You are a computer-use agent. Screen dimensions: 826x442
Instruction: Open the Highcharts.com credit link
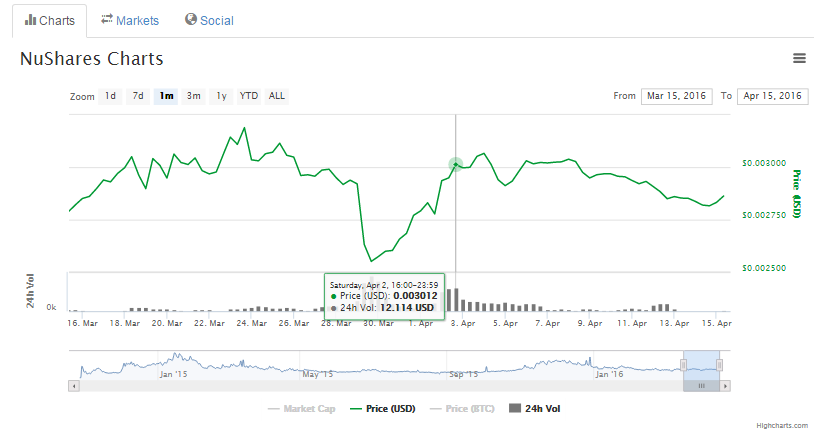coord(782,426)
